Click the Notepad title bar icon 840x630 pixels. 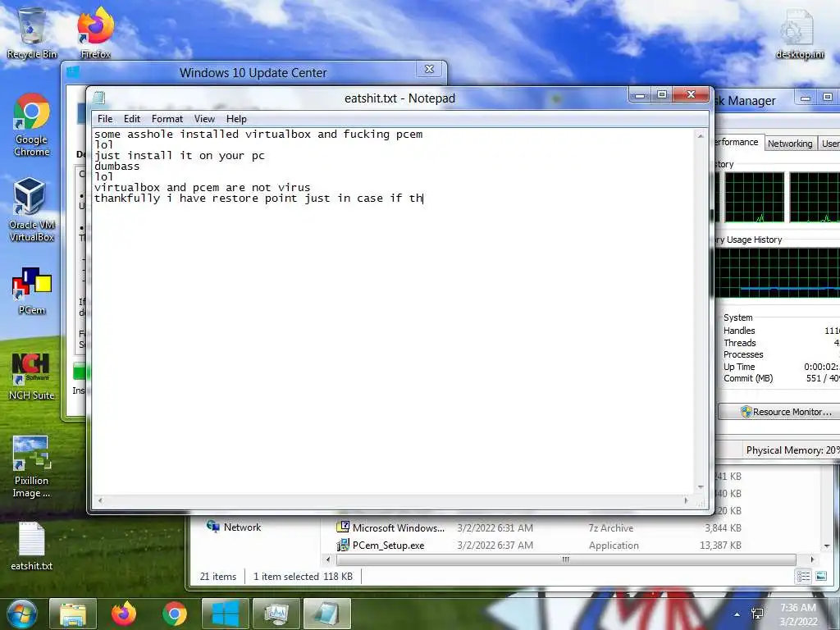(x=98, y=98)
